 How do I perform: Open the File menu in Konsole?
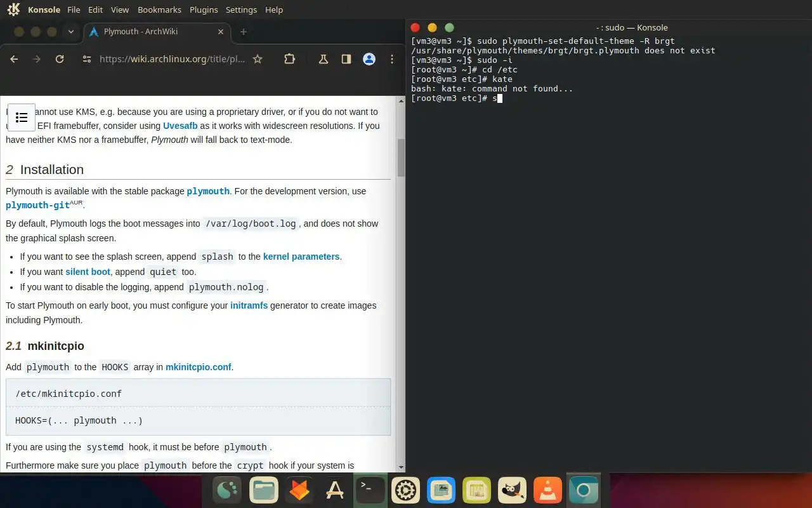coord(74,10)
